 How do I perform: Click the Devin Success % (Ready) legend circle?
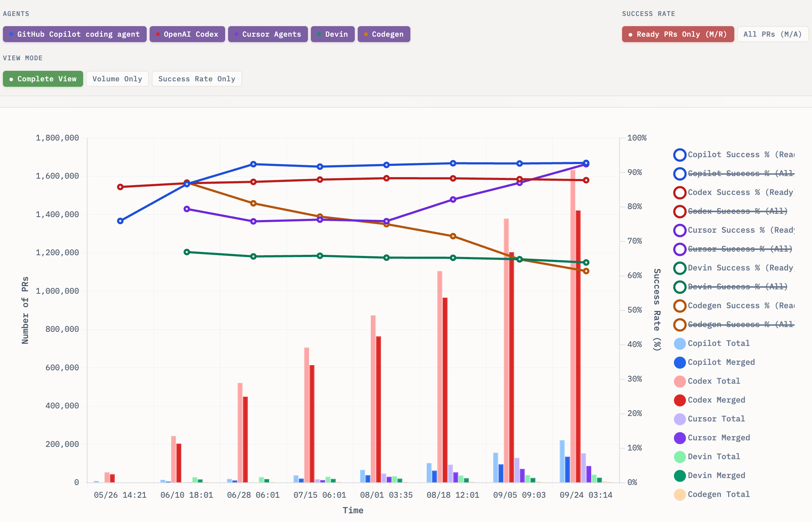pyautogui.click(x=679, y=268)
